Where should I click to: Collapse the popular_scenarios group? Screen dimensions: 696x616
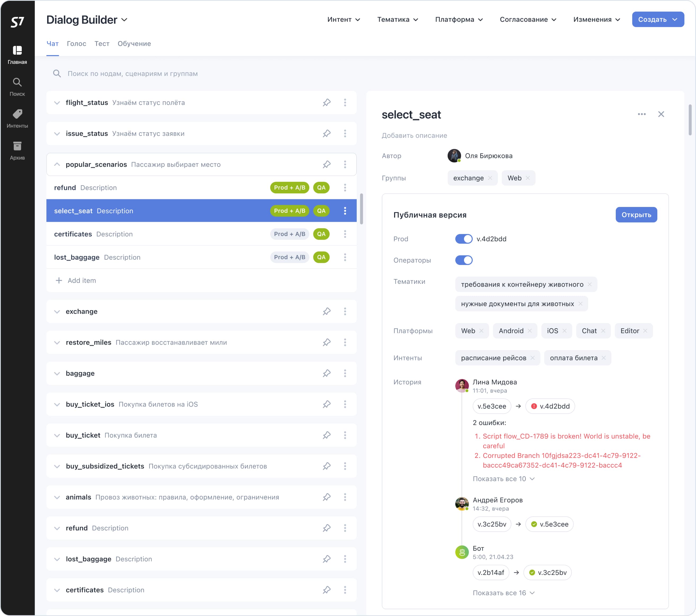pos(57,165)
